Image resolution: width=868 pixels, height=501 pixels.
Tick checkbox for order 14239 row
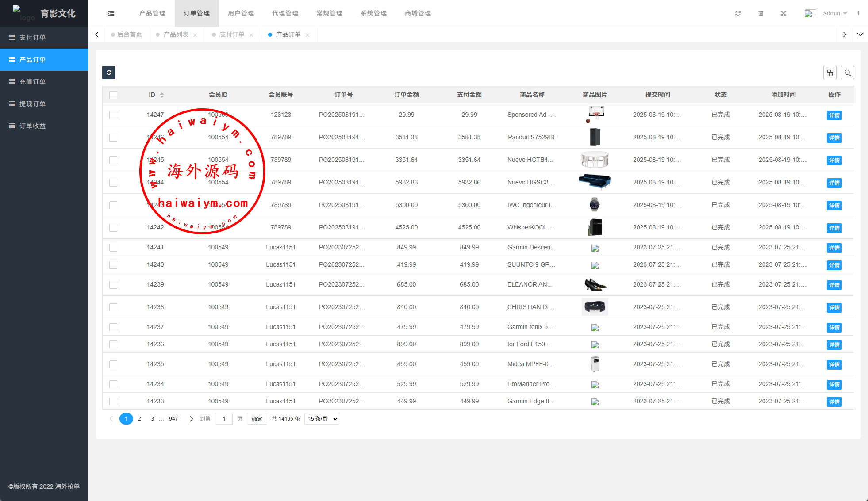[x=113, y=285]
